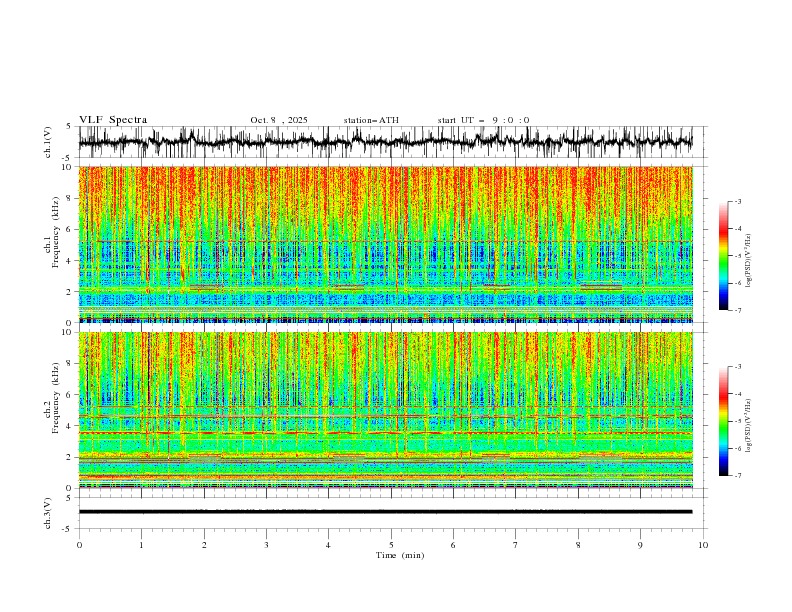Click the ch.2 "Frequency (kHz)" axis label

tap(55, 397)
